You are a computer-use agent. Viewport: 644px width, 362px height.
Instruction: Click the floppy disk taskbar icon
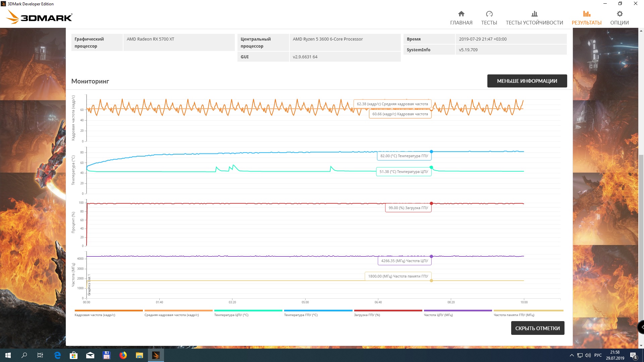click(107, 355)
